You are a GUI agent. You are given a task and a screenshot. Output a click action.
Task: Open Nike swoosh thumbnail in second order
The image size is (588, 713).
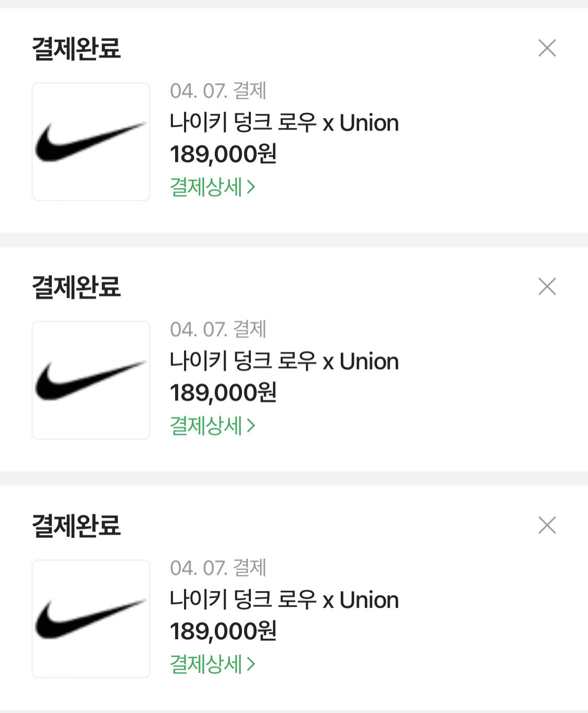pyautogui.click(x=91, y=380)
